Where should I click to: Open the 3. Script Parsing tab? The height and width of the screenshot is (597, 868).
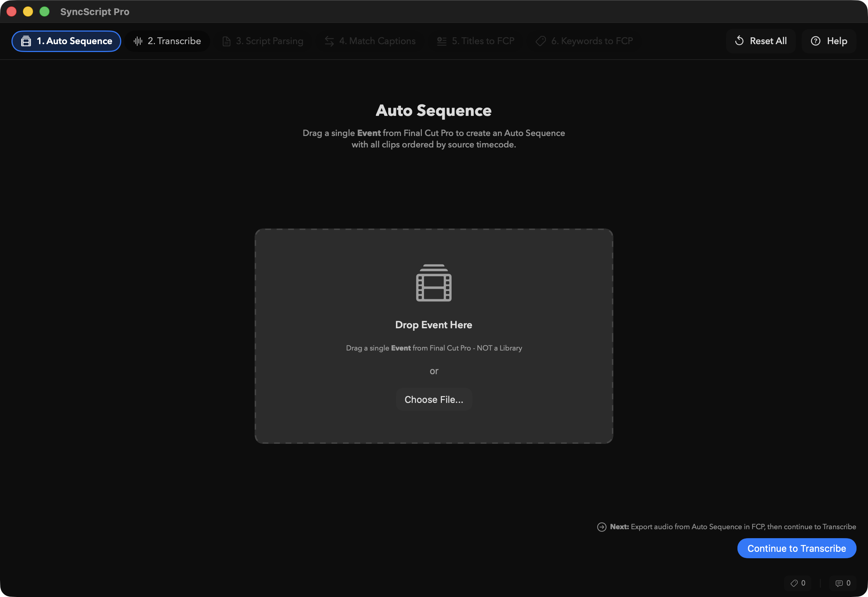click(269, 41)
